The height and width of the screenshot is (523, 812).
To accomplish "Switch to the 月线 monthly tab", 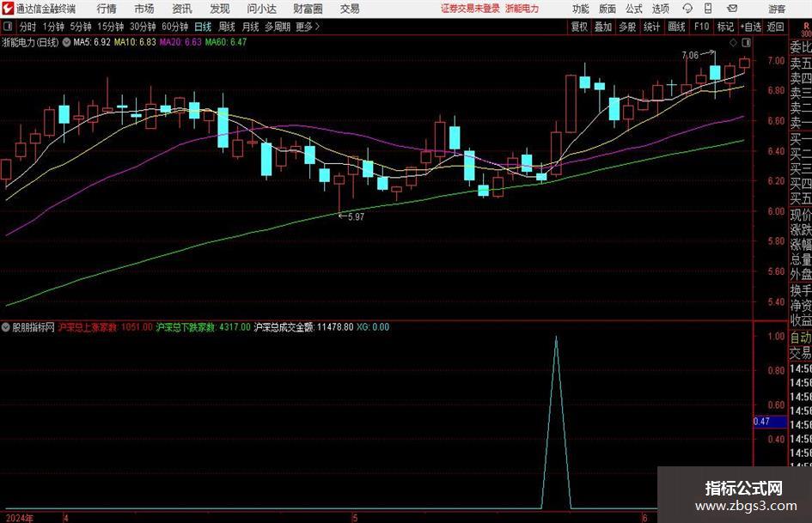I will [x=251, y=27].
